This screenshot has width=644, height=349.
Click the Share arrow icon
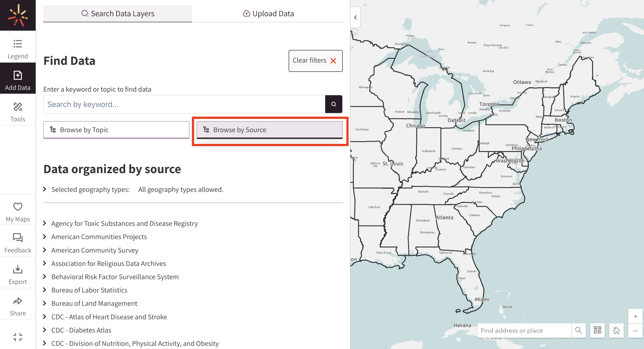(x=18, y=301)
